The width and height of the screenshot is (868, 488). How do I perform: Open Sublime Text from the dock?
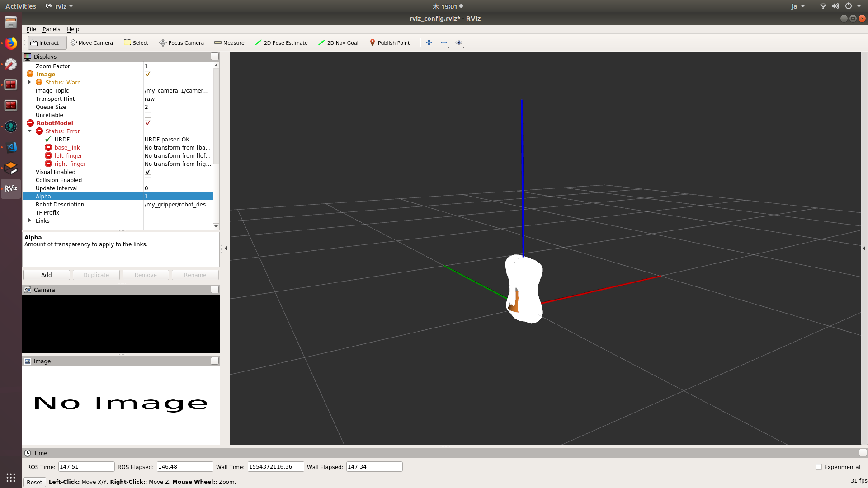tap(11, 168)
